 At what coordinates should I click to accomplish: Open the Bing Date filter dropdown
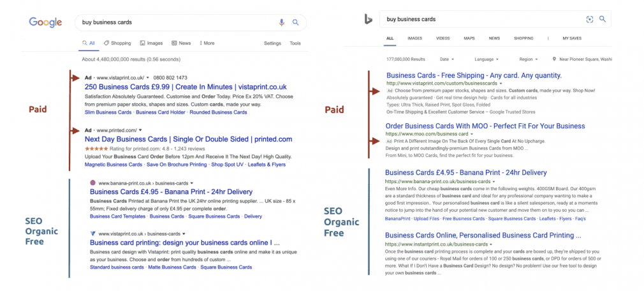click(447, 59)
